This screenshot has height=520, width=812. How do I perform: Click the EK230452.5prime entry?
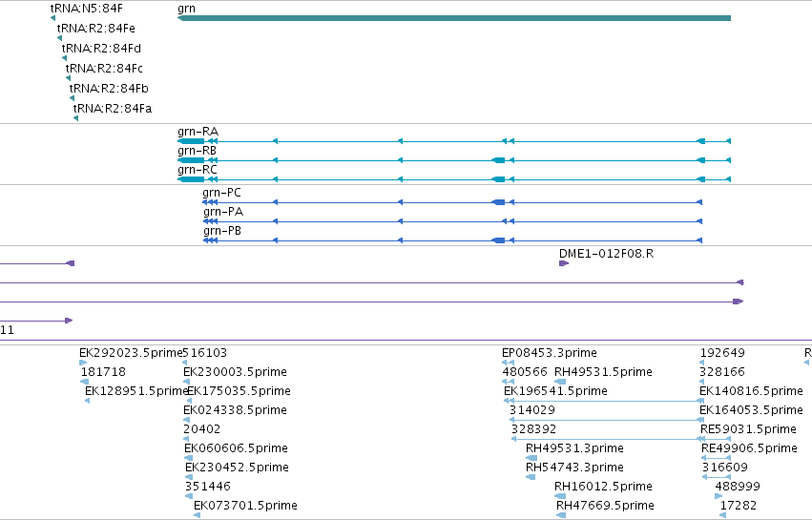click(x=238, y=468)
